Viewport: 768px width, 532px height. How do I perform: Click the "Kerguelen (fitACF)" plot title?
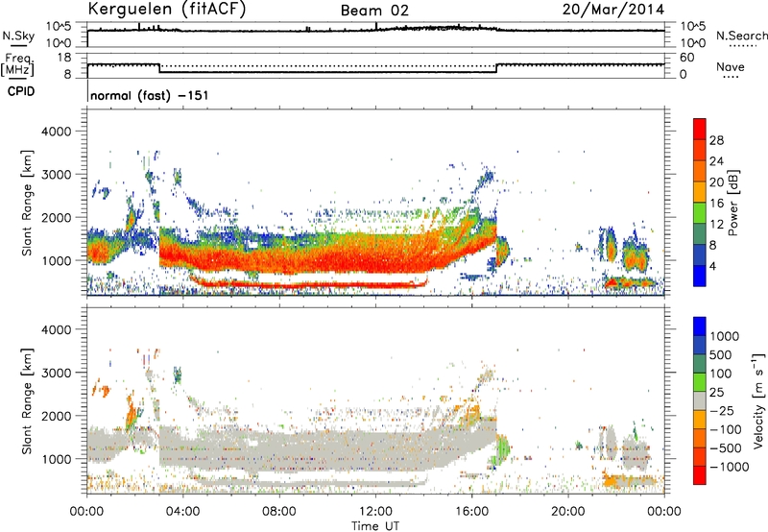[166, 10]
